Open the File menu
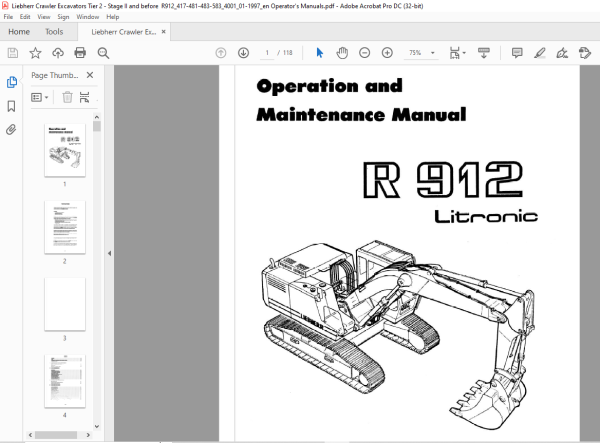 click(8, 17)
